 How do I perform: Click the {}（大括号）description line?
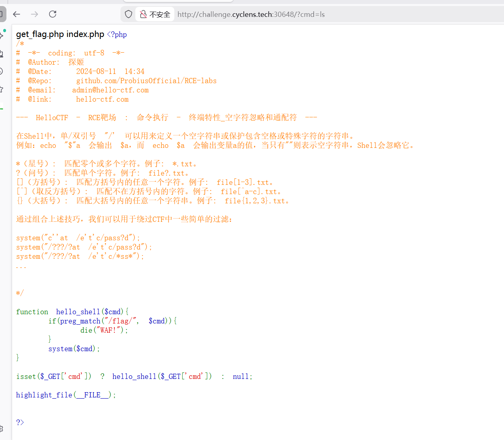pyautogui.click(x=153, y=201)
